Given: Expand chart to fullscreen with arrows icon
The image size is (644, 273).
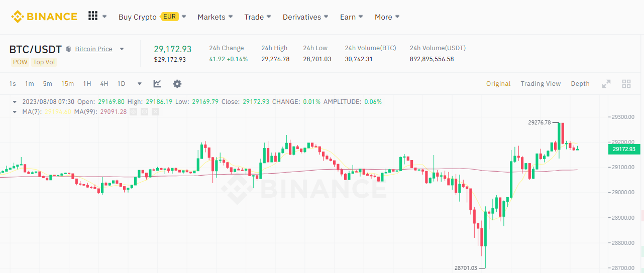Looking at the screenshot, I should (606, 84).
